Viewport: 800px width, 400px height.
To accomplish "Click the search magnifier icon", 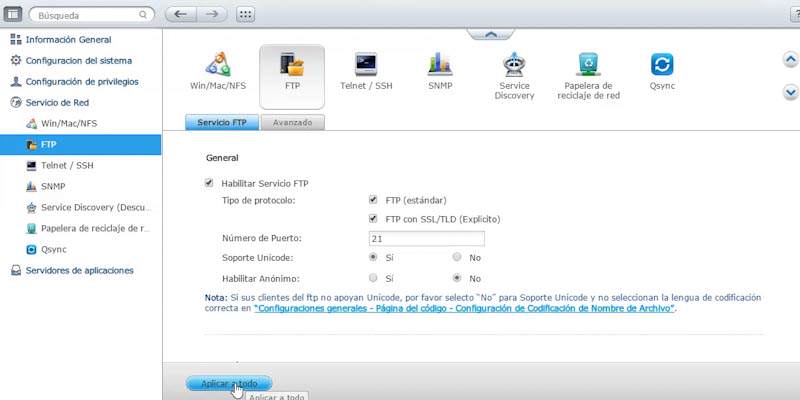I will [143, 15].
